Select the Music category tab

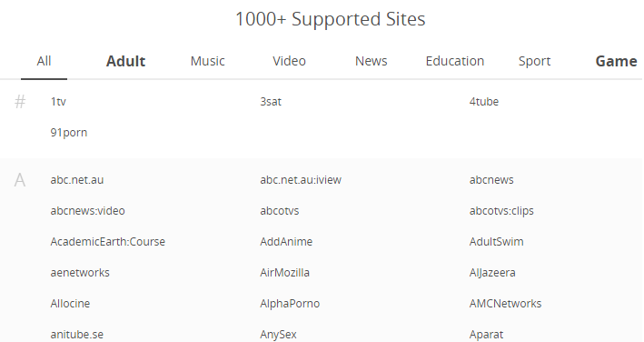[x=207, y=61]
